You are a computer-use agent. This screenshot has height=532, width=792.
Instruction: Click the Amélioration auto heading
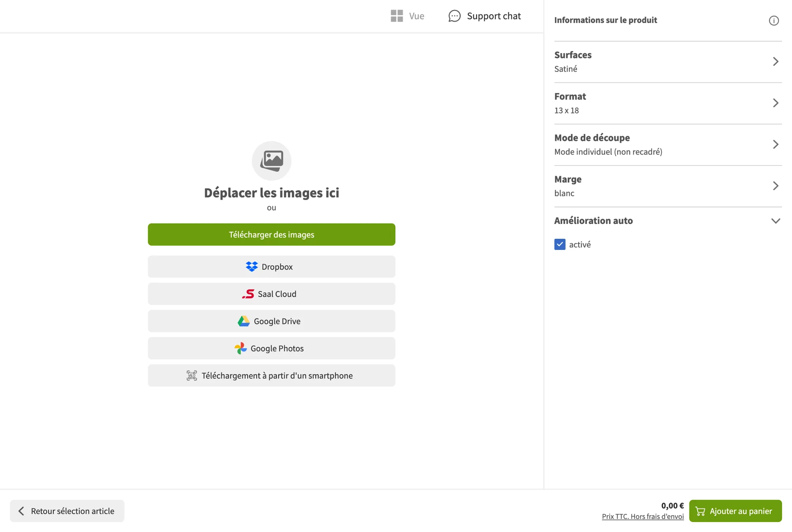click(x=594, y=221)
